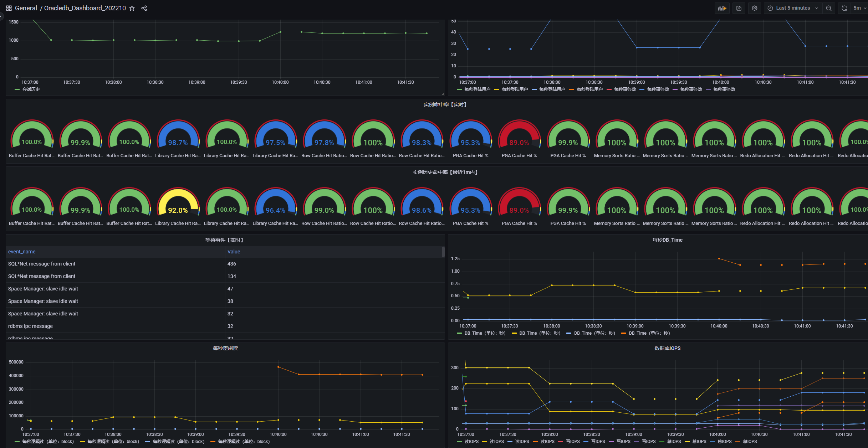This screenshot has height=448, width=868.
Task: Click the green 每秒逻辑读 legend color swatch
Action: 17,442
